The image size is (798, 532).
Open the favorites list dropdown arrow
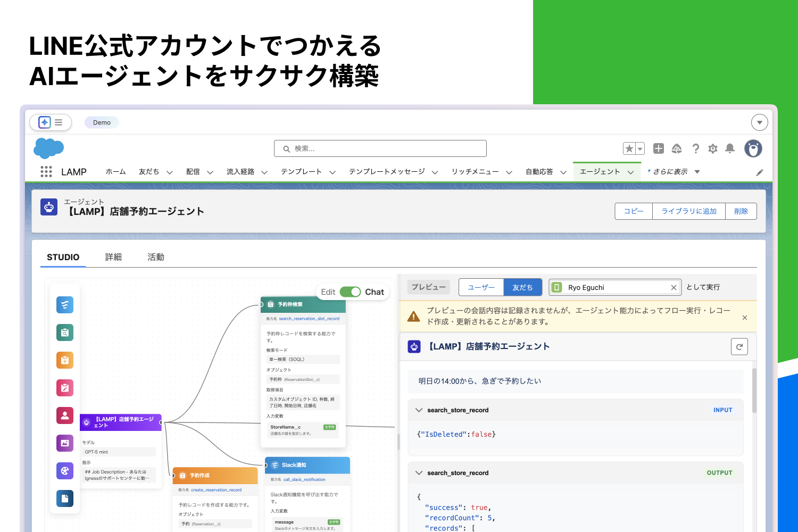coord(640,148)
